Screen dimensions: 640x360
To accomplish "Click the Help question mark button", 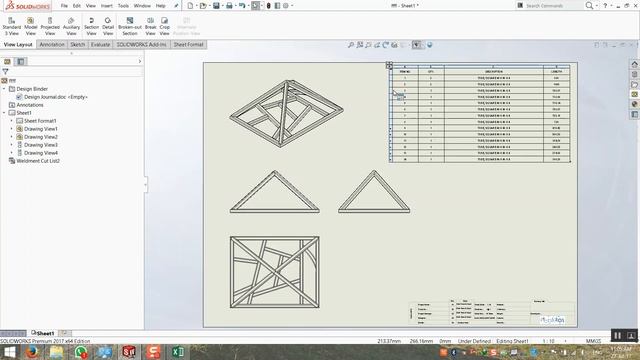I will (605, 6).
